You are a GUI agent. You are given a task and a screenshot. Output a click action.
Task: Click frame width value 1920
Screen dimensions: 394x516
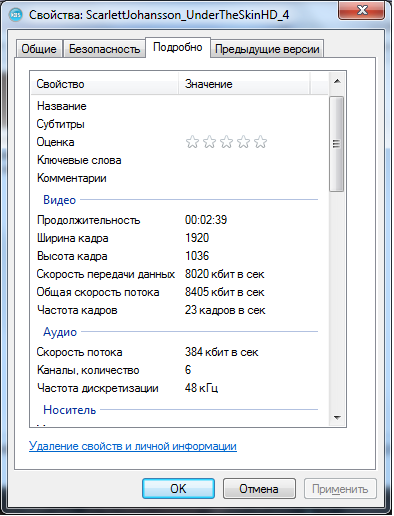point(197,238)
